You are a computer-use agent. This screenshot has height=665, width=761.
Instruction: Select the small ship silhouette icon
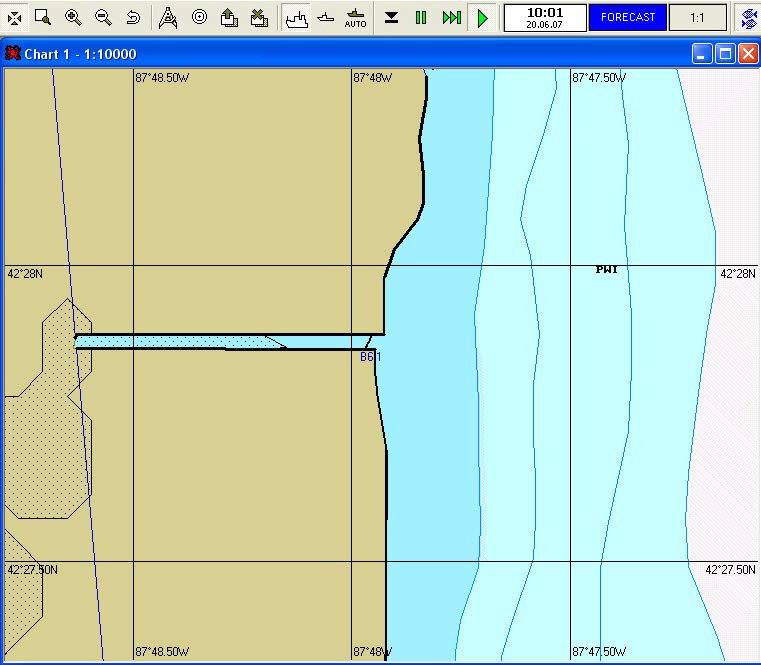pyautogui.click(x=326, y=18)
